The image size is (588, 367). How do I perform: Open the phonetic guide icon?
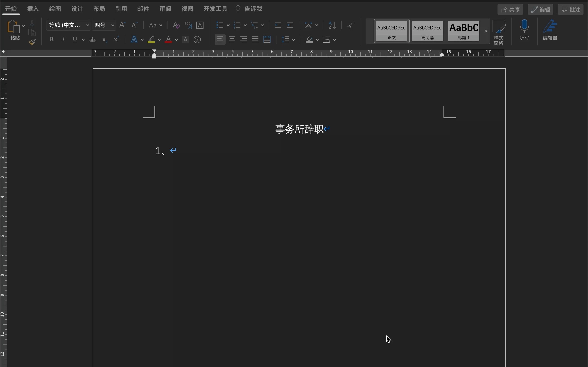pyautogui.click(x=188, y=25)
